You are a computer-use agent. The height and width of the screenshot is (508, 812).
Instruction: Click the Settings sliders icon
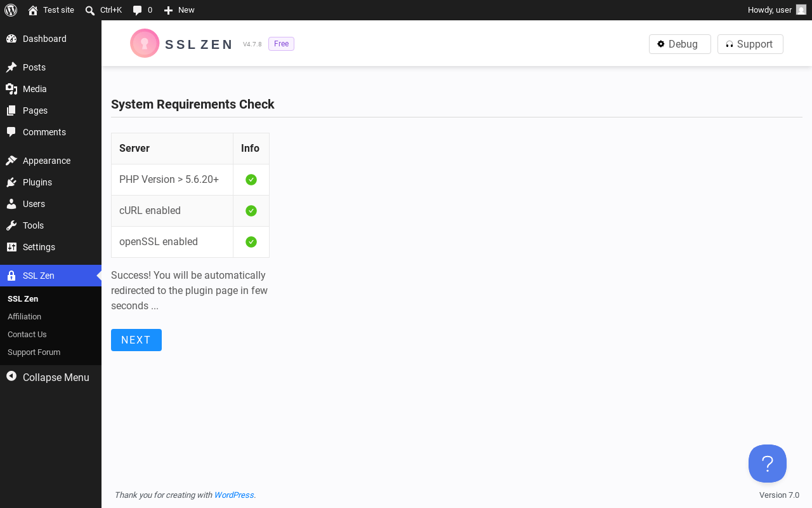11,247
